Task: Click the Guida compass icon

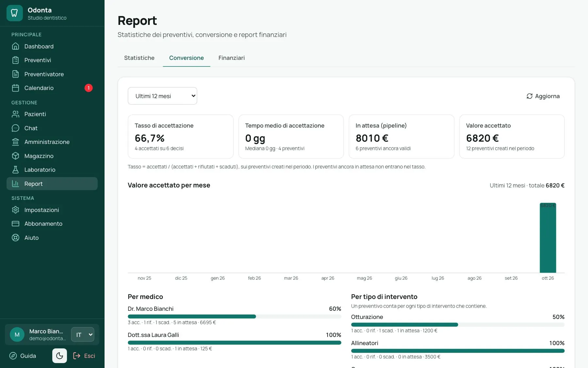Action: pyautogui.click(x=13, y=356)
